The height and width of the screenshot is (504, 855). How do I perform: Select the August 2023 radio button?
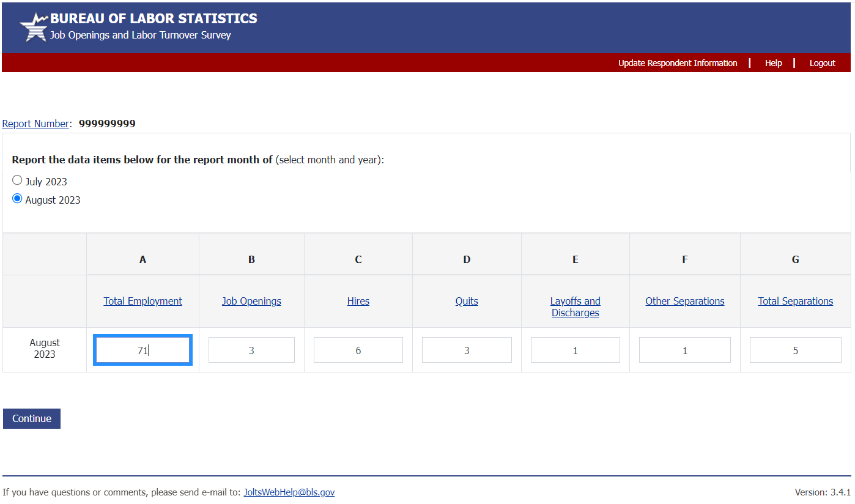(x=17, y=199)
